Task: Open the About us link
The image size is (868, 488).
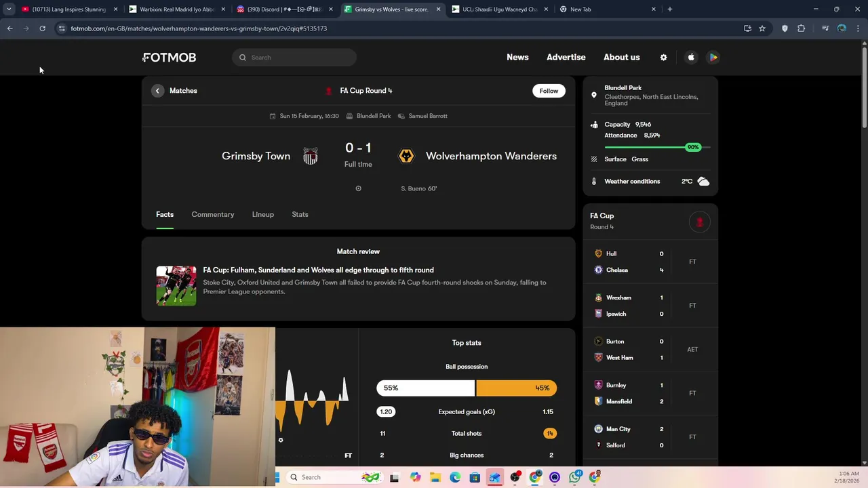Action: tap(622, 58)
